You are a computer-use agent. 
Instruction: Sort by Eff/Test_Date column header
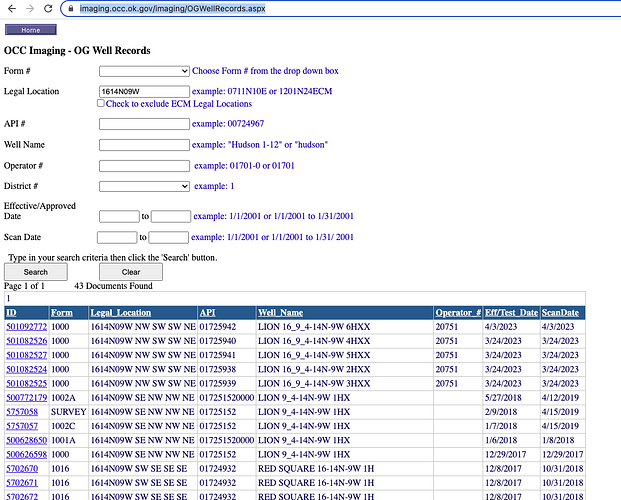click(511, 313)
